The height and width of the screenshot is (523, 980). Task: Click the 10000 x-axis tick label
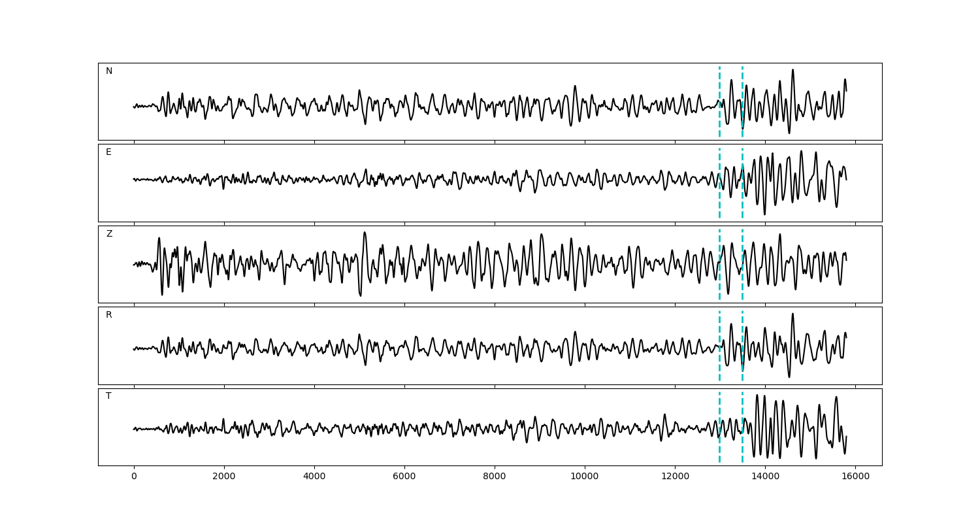pos(585,477)
